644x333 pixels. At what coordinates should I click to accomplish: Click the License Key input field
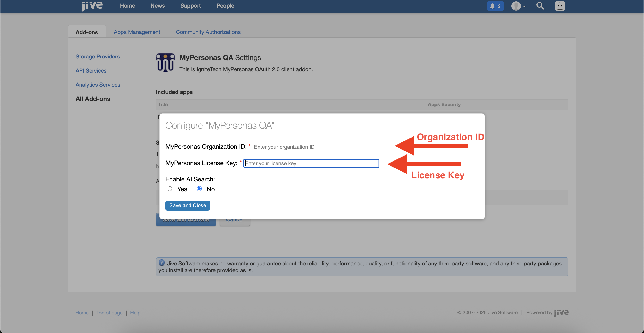[311, 163]
